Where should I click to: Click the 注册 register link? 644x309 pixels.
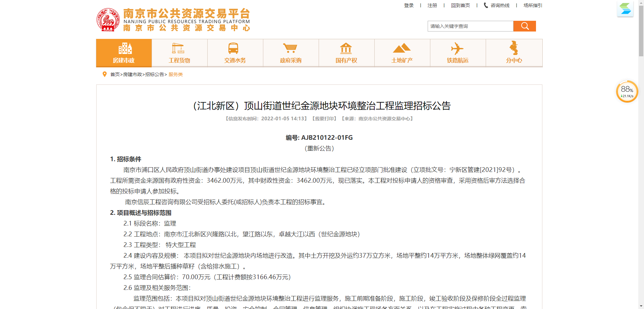[x=432, y=5]
